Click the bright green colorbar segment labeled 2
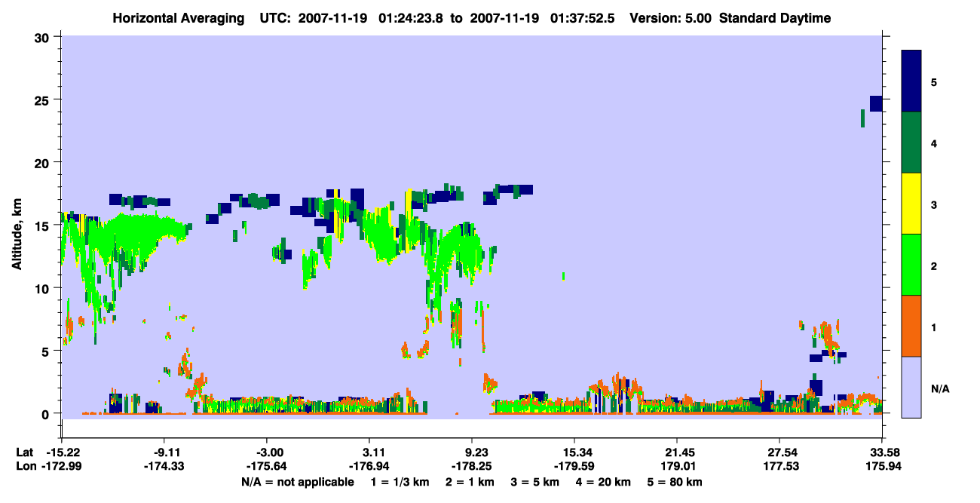The width and height of the screenshot is (980, 503). tap(911, 265)
